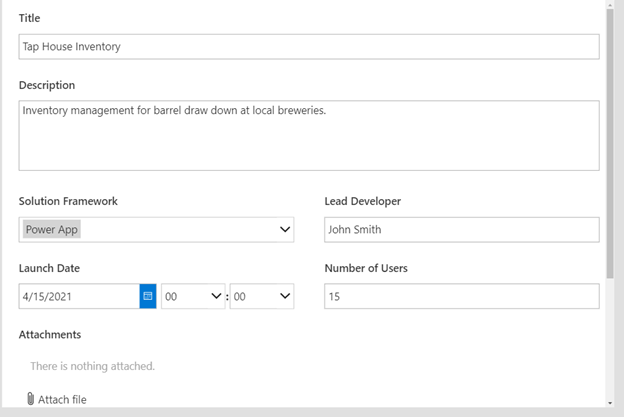Click the scrollbar up arrow

point(610,5)
